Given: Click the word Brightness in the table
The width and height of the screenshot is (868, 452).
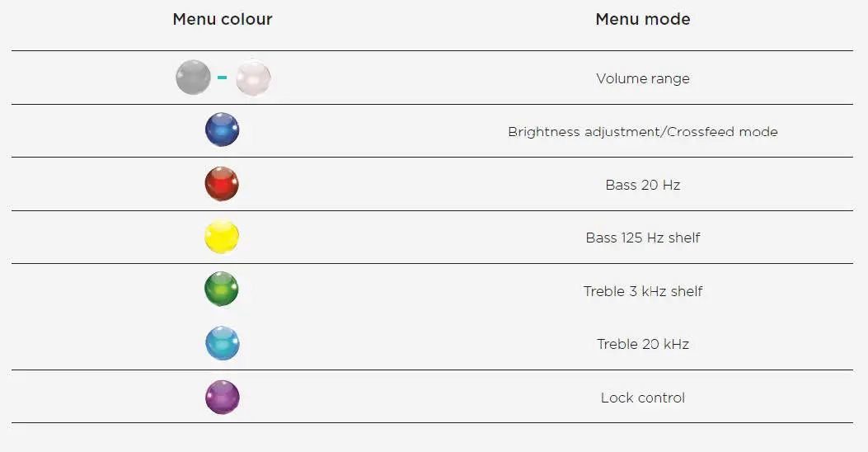Looking at the screenshot, I should pyautogui.click(x=544, y=132).
